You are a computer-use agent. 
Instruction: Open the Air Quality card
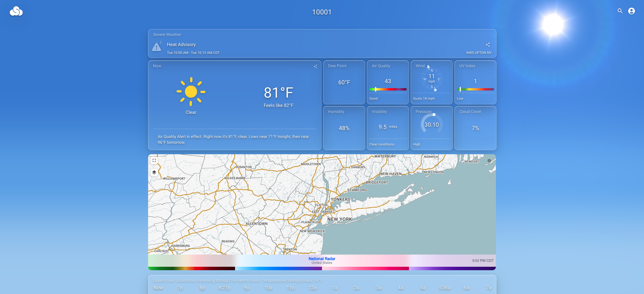click(x=388, y=82)
